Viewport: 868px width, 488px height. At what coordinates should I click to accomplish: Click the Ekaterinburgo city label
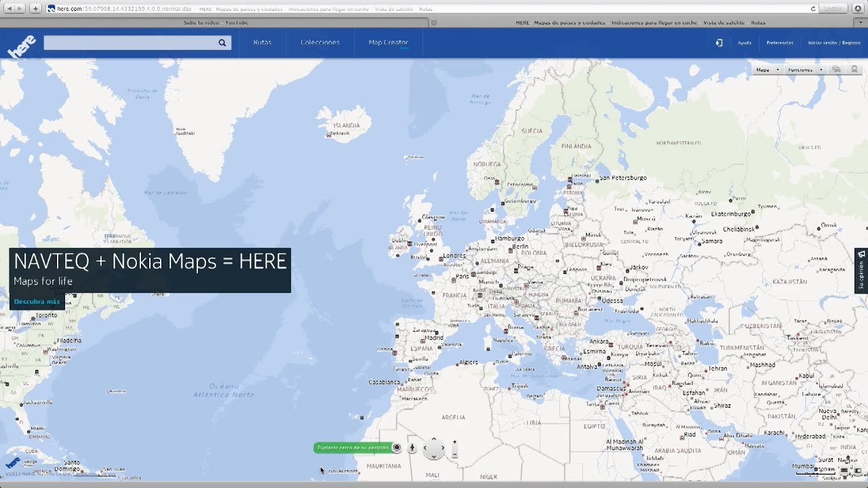tap(731, 213)
